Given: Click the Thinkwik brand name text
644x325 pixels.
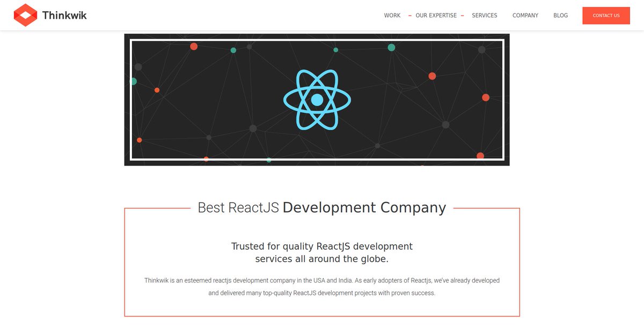Looking at the screenshot, I should coord(64,16).
